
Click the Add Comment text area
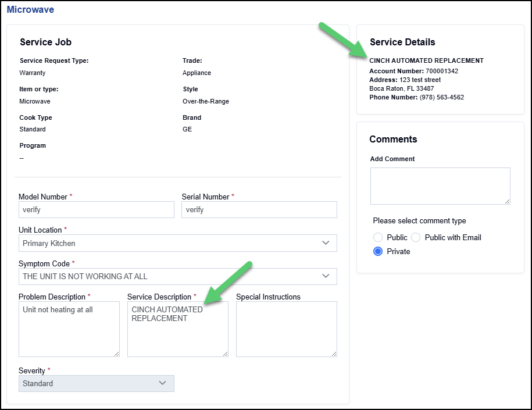pos(440,186)
